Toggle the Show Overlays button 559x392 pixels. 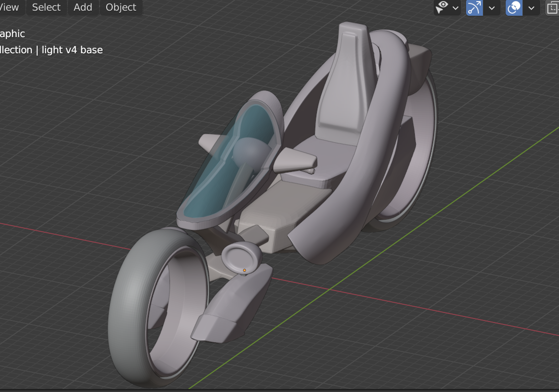click(x=514, y=8)
